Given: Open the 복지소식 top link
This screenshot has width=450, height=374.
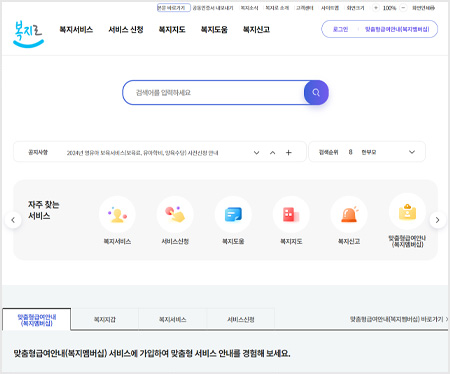Looking at the screenshot, I should coord(249,8).
